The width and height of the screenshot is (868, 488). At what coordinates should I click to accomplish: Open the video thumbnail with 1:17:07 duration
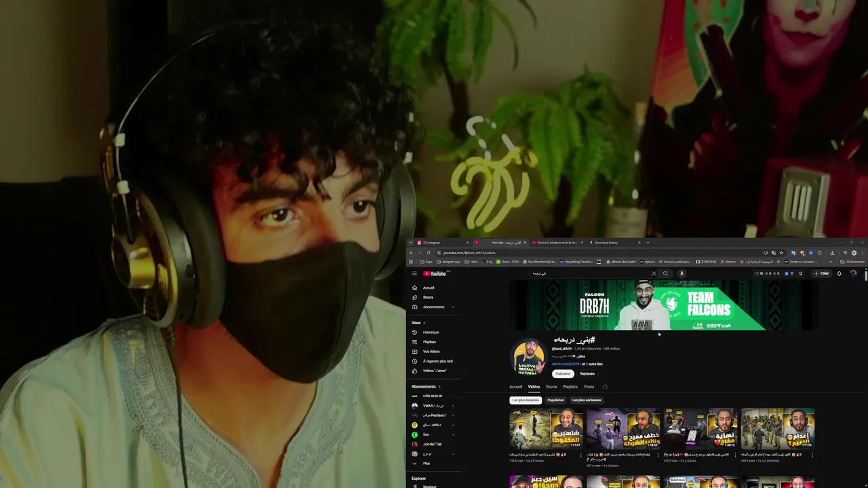pos(546,428)
